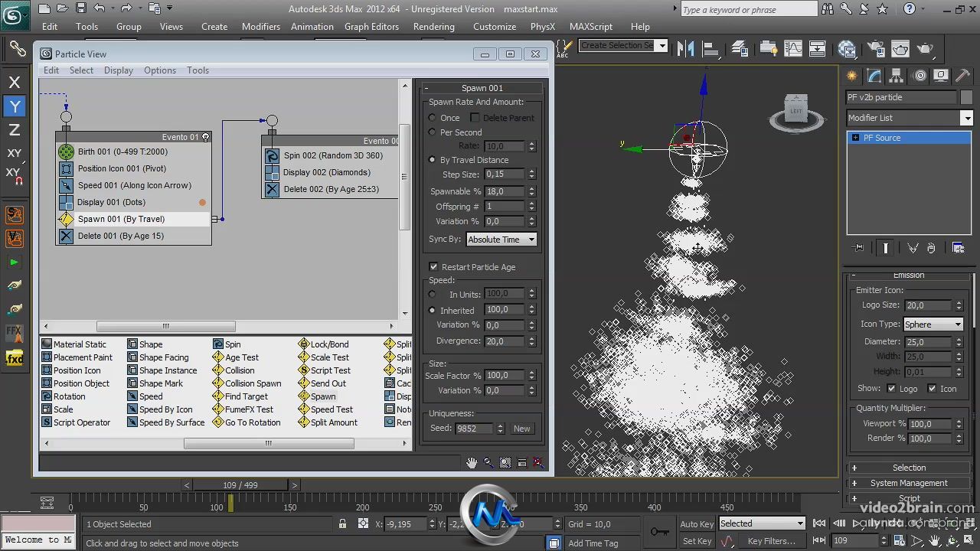Open the Create Selection Set dropdown
Image resolution: width=980 pixels, height=551 pixels.
(623, 45)
